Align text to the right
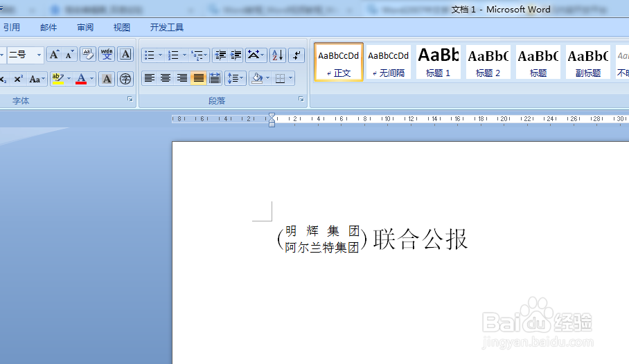Viewport: 629px width, 364px height. pyautogui.click(x=182, y=78)
